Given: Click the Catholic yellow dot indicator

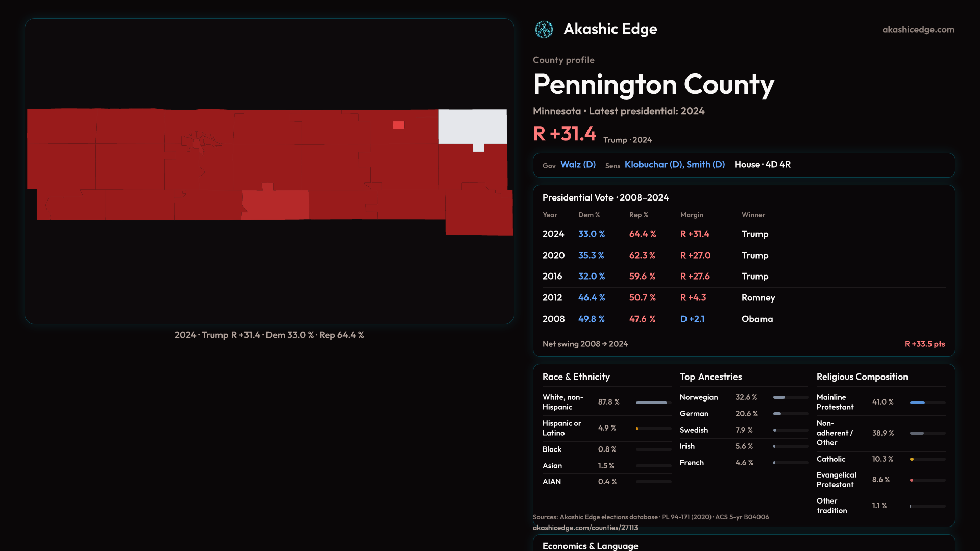Looking at the screenshot, I should click(x=912, y=459).
